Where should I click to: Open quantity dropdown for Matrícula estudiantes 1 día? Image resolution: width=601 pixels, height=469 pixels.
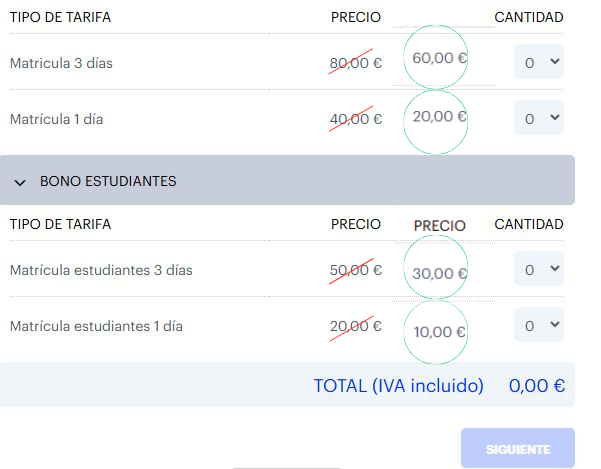539,325
